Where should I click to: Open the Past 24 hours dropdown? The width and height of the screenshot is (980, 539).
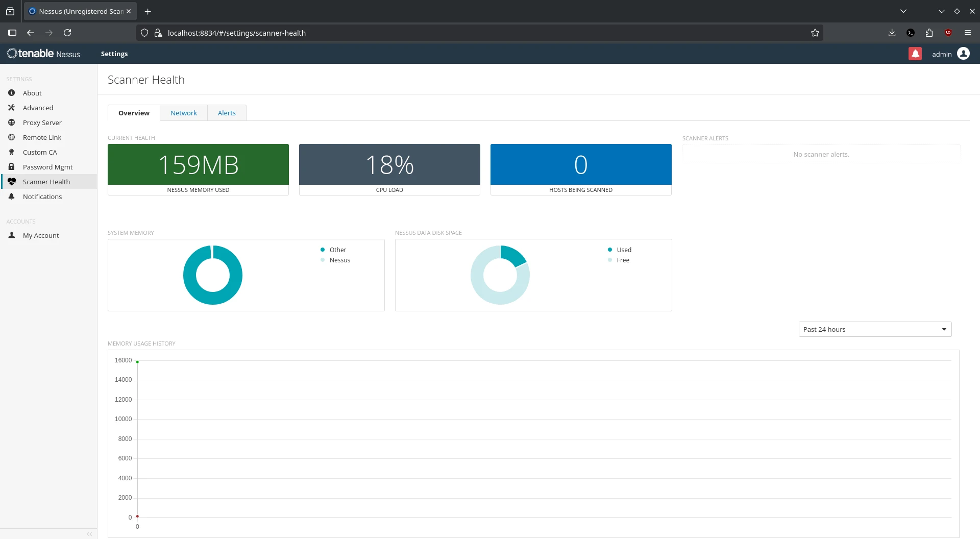(x=875, y=329)
